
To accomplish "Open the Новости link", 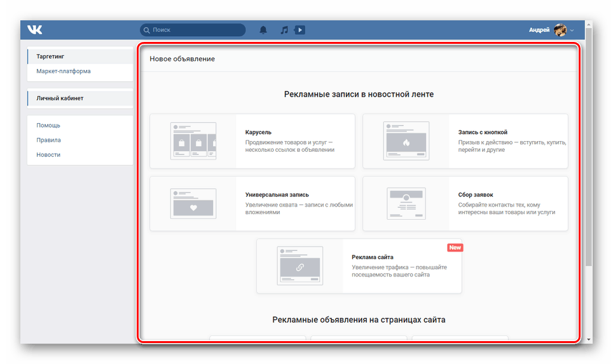I will click(x=48, y=154).
